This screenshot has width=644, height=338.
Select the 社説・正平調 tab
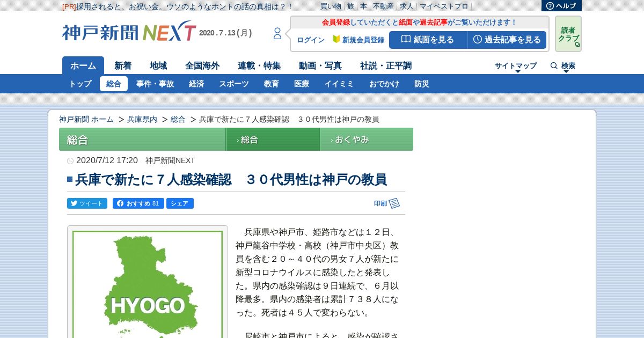click(386, 65)
